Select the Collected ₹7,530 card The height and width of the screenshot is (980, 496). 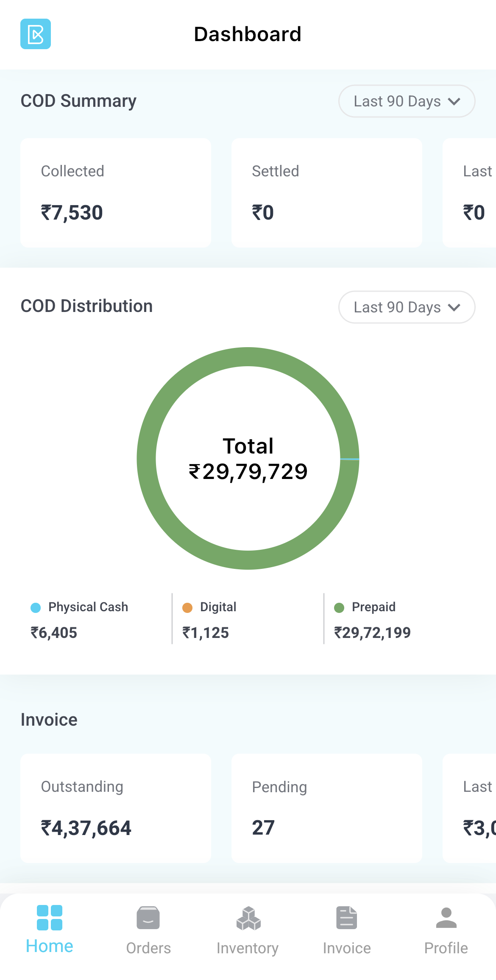116,193
